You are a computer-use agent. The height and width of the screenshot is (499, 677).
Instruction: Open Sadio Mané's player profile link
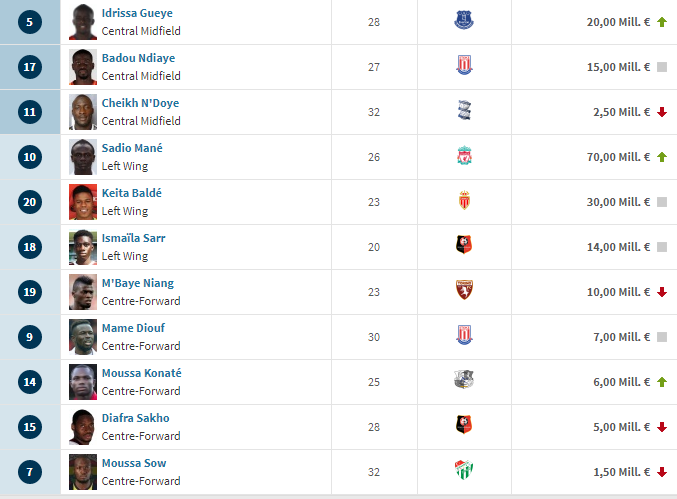[x=132, y=148]
